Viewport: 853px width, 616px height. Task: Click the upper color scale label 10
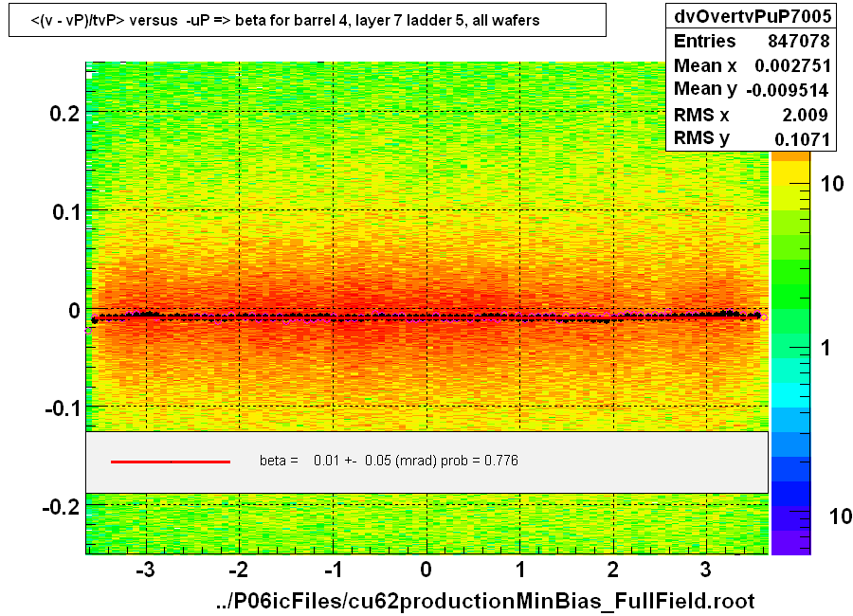coord(832,184)
